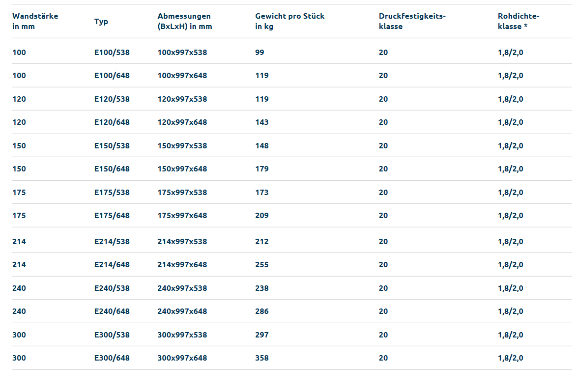Click weight value 358 in last row

(x=262, y=358)
